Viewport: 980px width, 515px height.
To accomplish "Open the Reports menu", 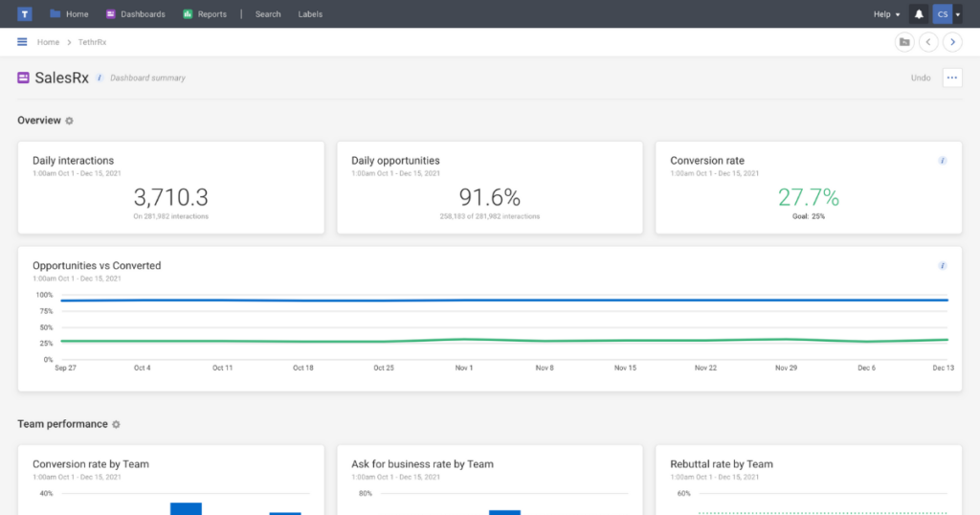I will pos(205,14).
